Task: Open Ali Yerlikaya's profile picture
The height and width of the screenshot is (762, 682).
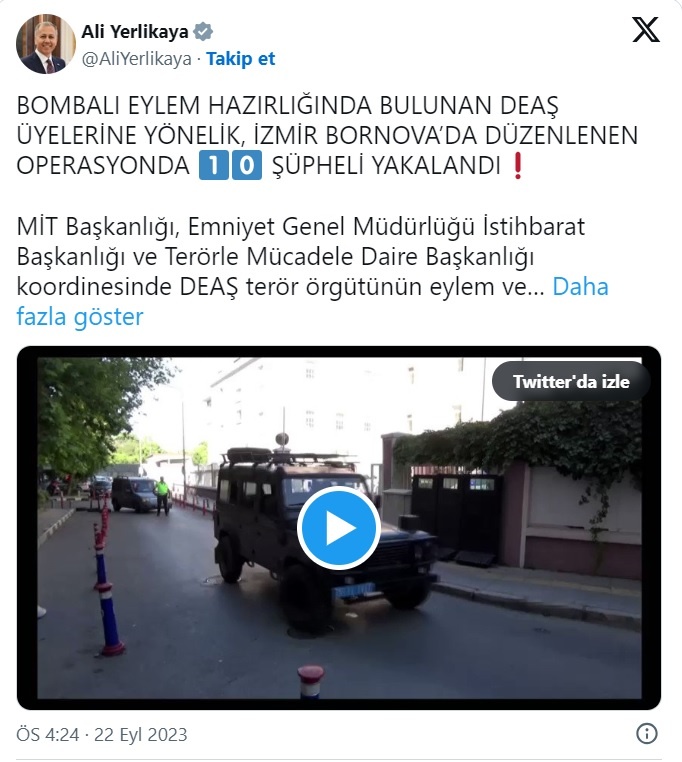Action: (x=46, y=44)
